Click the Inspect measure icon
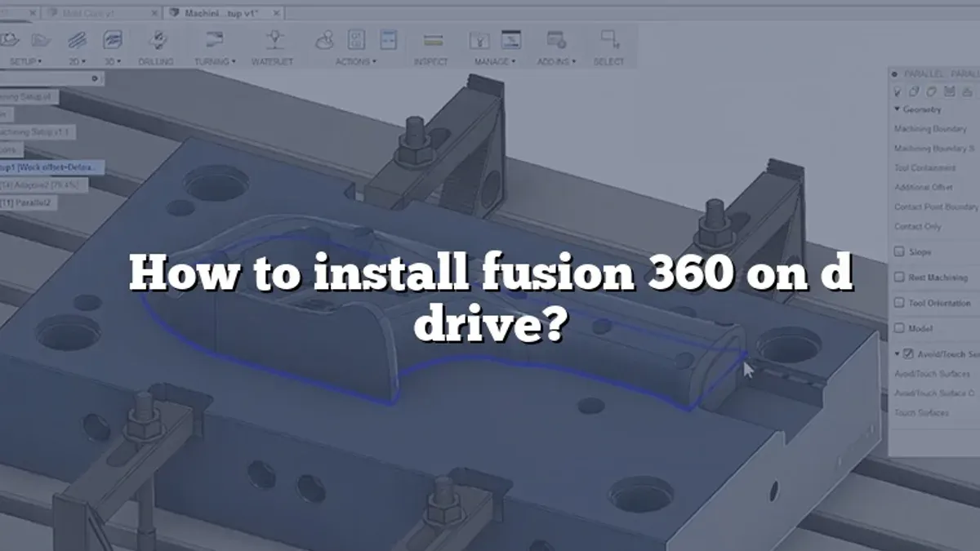Screen dimensions: 980x551 click(x=434, y=40)
